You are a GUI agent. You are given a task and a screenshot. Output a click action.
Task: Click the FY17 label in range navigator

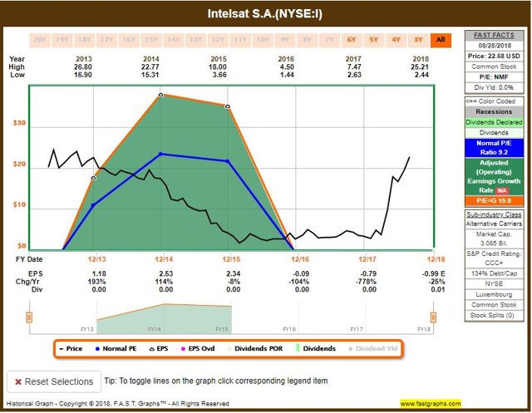(357, 329)
